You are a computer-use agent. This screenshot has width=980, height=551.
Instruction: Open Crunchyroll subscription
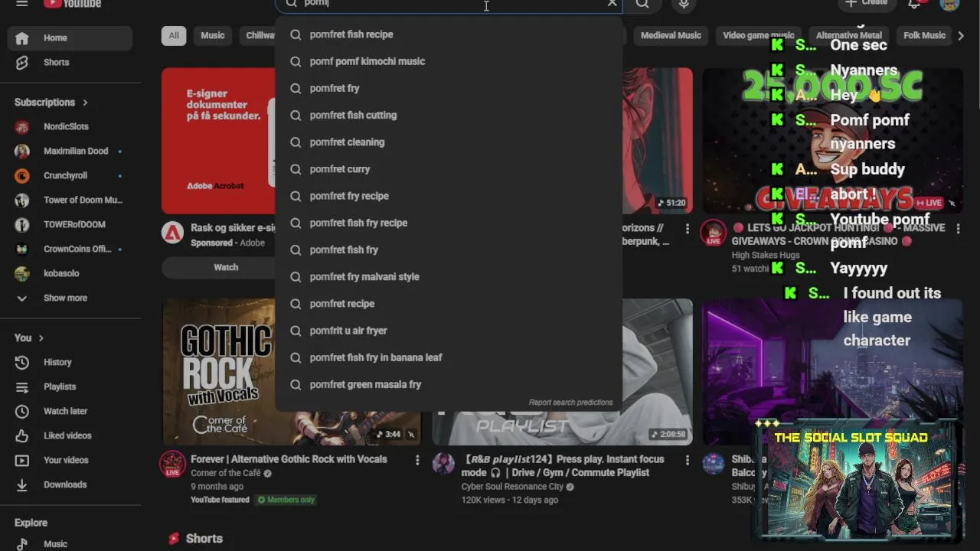pyautogui.click(x=70, y=175)
